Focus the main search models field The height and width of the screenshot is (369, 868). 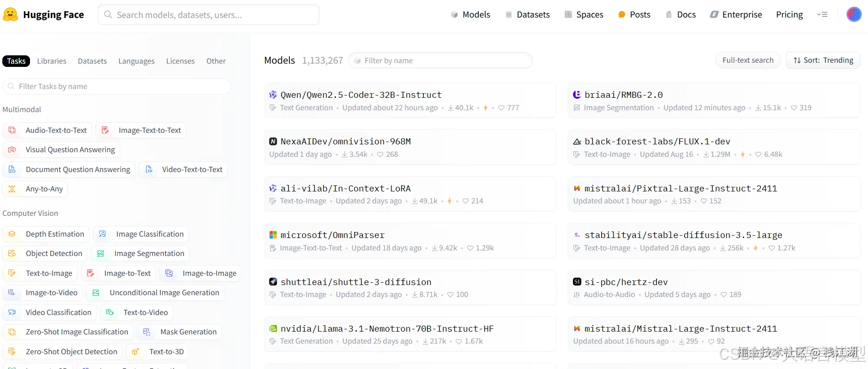209,15
